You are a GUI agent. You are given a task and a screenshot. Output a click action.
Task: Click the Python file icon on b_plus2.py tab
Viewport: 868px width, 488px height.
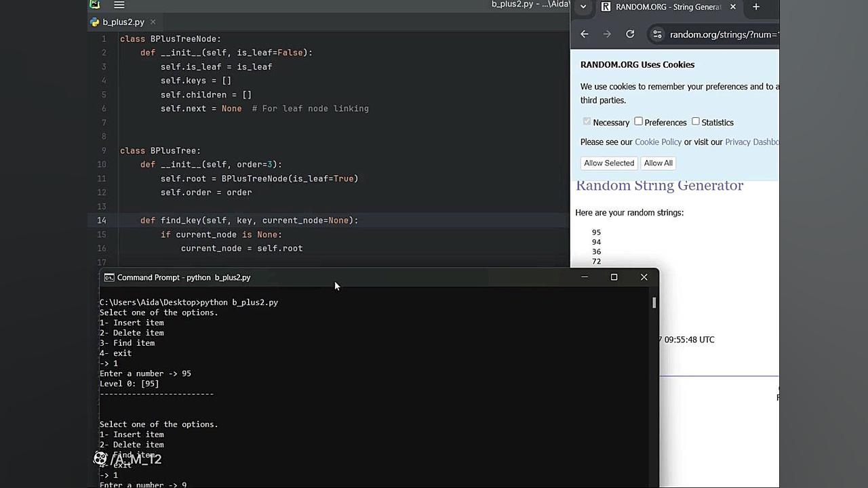[94, 22]
